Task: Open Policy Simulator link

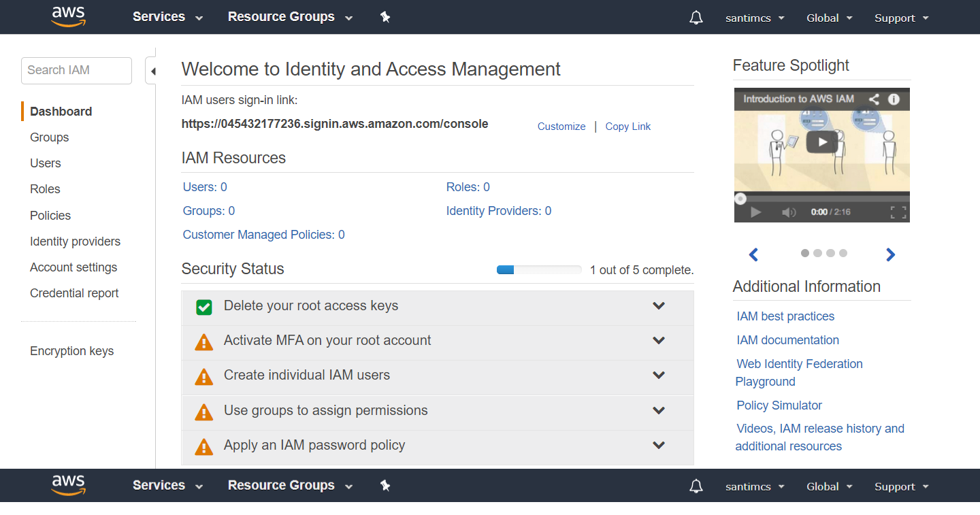Action: (779, 405)
